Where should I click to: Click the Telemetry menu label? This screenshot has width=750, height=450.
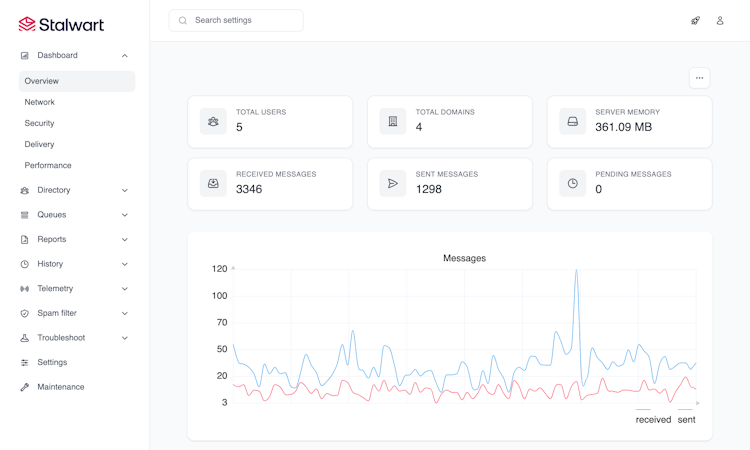click(x=55, y=288)
